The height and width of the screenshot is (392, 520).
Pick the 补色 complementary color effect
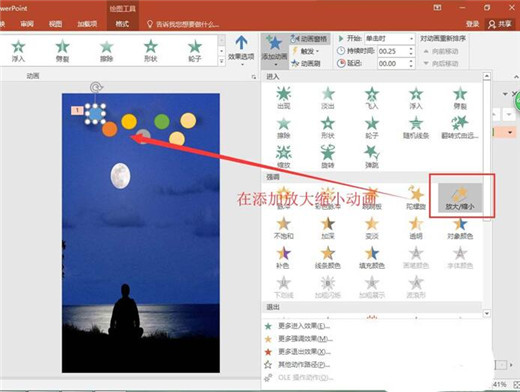tap(283, 258)
